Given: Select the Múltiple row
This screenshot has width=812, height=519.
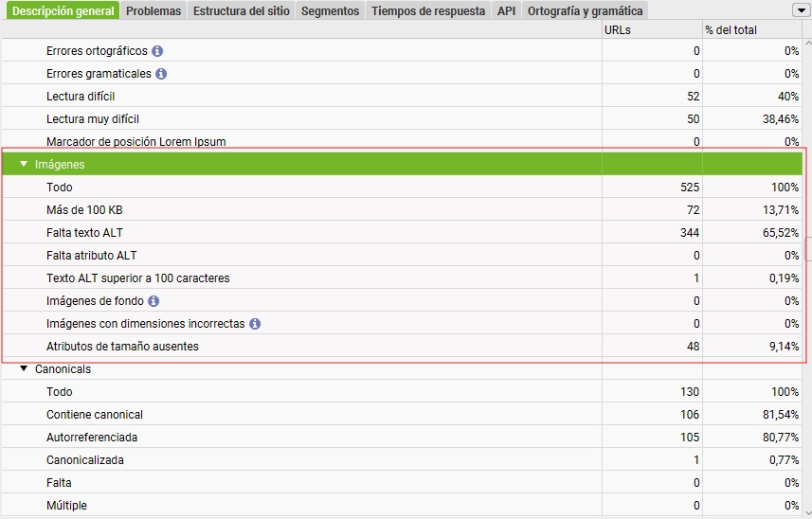Looking at the screenshot, I should pyautogui.click(x=402, y=506).
